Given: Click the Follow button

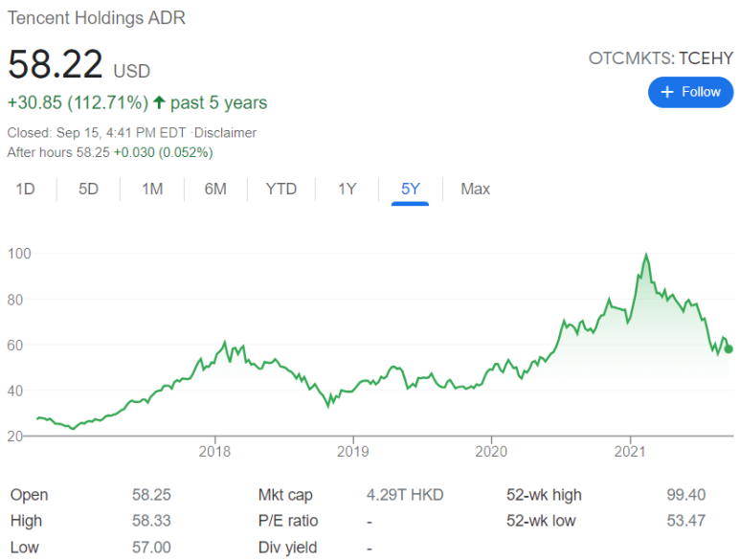Looking at the screenshot, I should click(690, 92).
